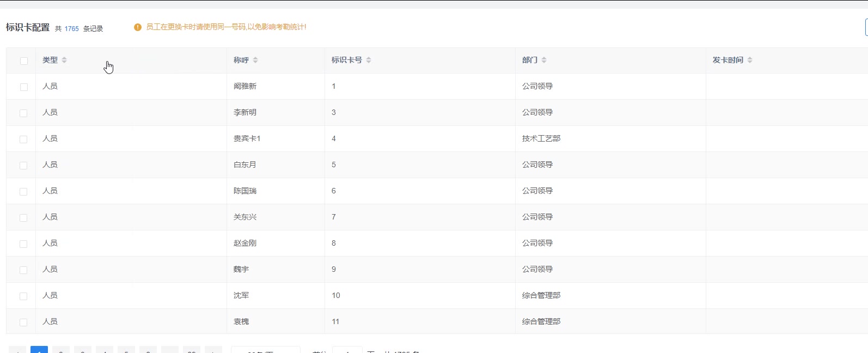This screenshot has height=353, width=868.
Task: Click the 袁槐 name cell
Action: coord(241,321)
